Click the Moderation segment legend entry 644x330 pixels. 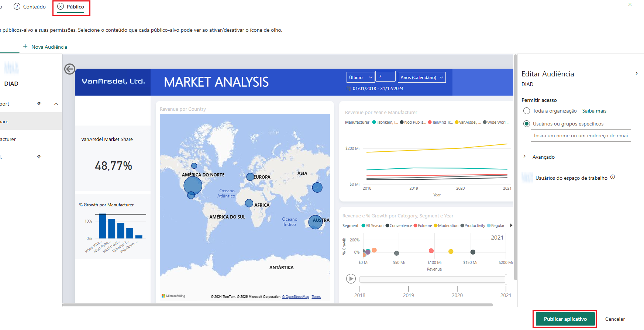[x=446, y=226]
